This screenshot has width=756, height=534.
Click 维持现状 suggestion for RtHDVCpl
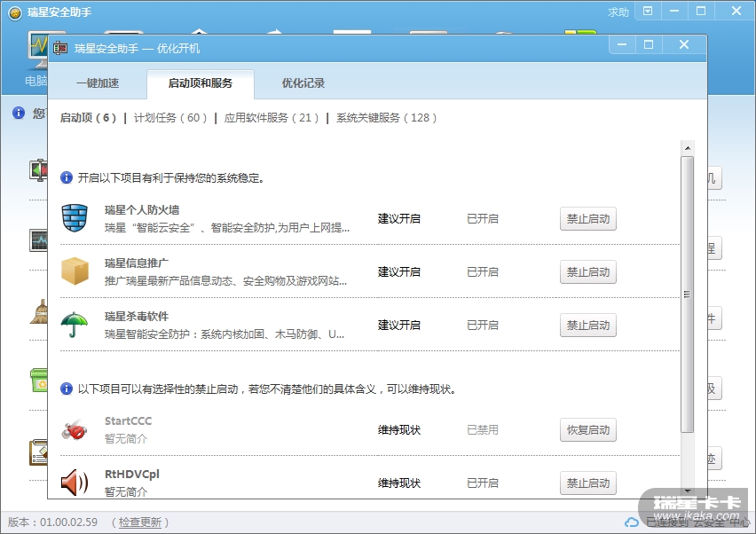[x=399, y=483]
